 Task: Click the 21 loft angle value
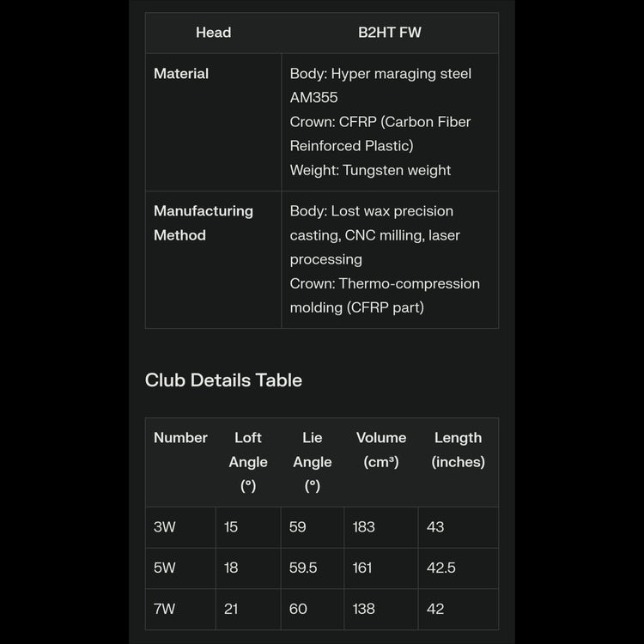pos(231,609)
